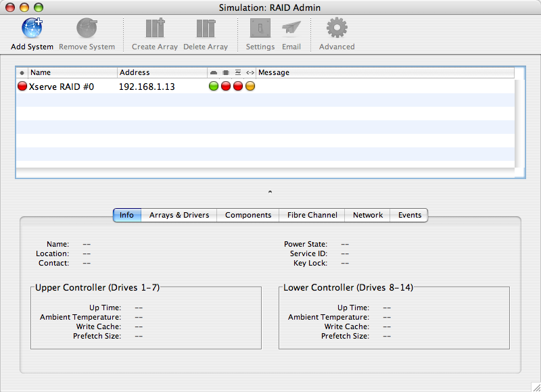Sort the list by the Name column header

coord(72,72)
